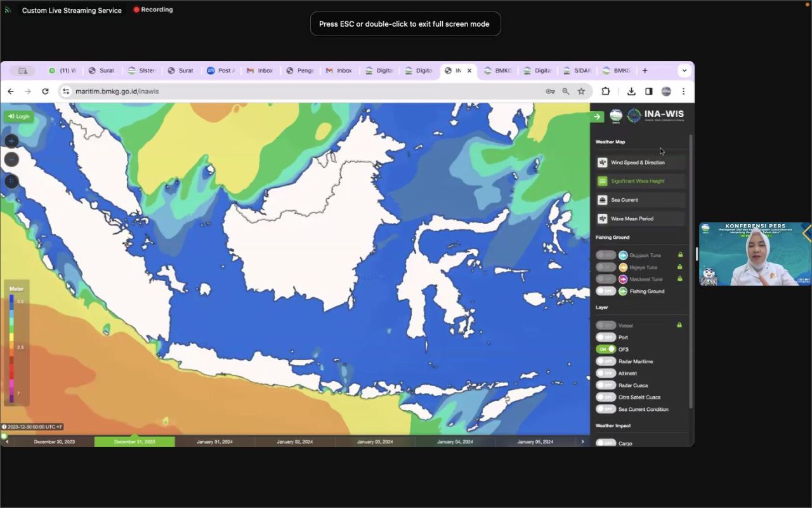Choose the Wave Mean Period option
This screenshot has width=812, height=508.
tap(632, 218)
